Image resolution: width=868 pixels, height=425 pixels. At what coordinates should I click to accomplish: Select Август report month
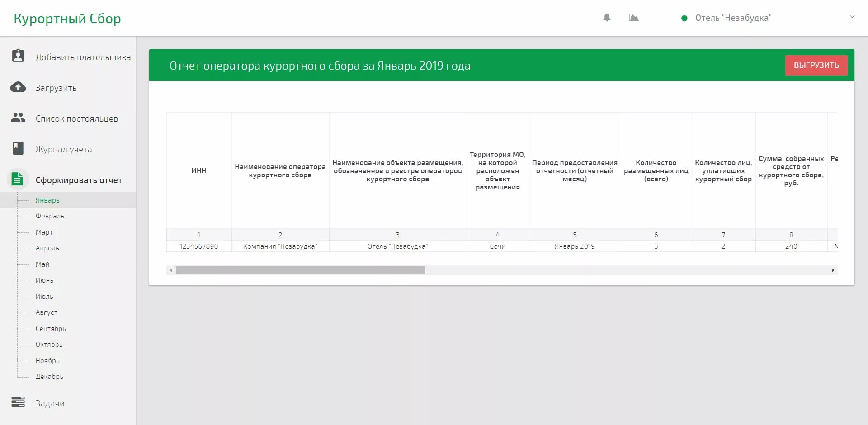[x=47, y=312]
